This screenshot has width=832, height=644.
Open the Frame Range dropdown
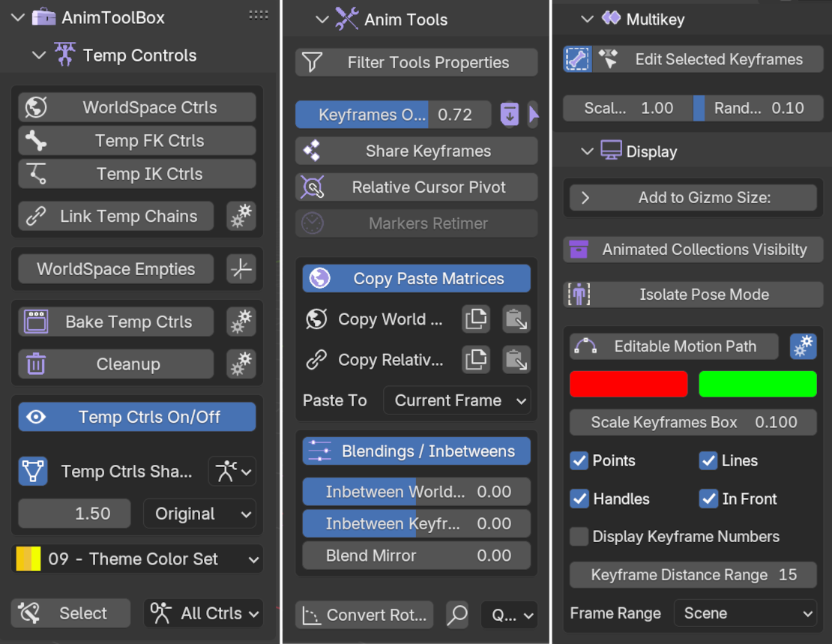(745, 613)
